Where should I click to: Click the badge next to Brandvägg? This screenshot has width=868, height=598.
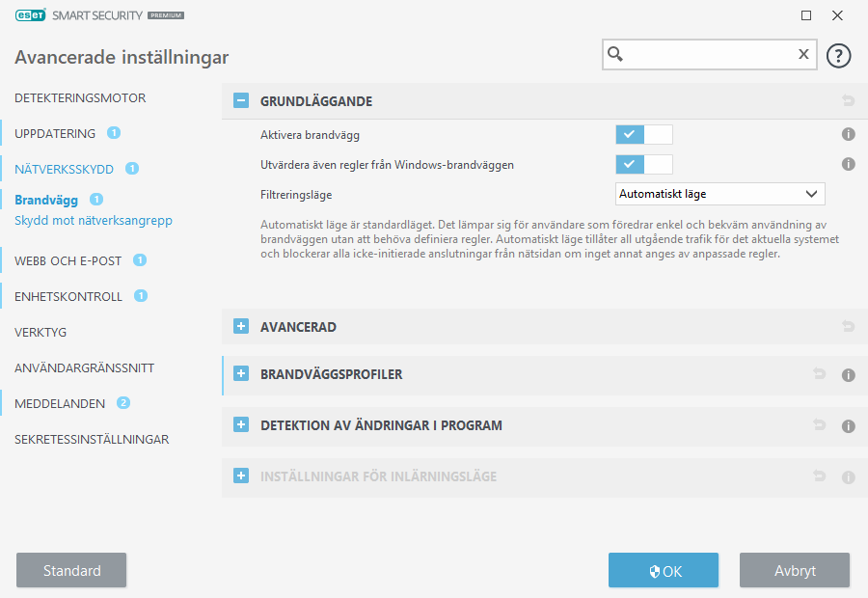(x=96, y=200)
